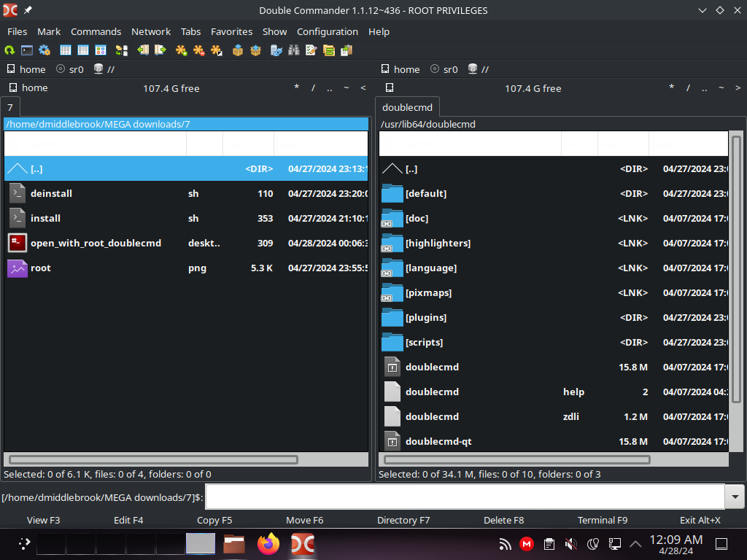Viewport: 747px width, 560px height.
Task: Click the right-pointing arrow panel-sync toolbar icon
Action: tap(160, 50)
